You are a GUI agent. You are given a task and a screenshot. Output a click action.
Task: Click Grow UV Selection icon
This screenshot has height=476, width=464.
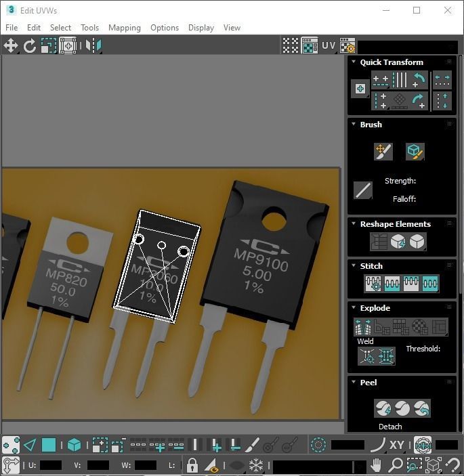100,445
